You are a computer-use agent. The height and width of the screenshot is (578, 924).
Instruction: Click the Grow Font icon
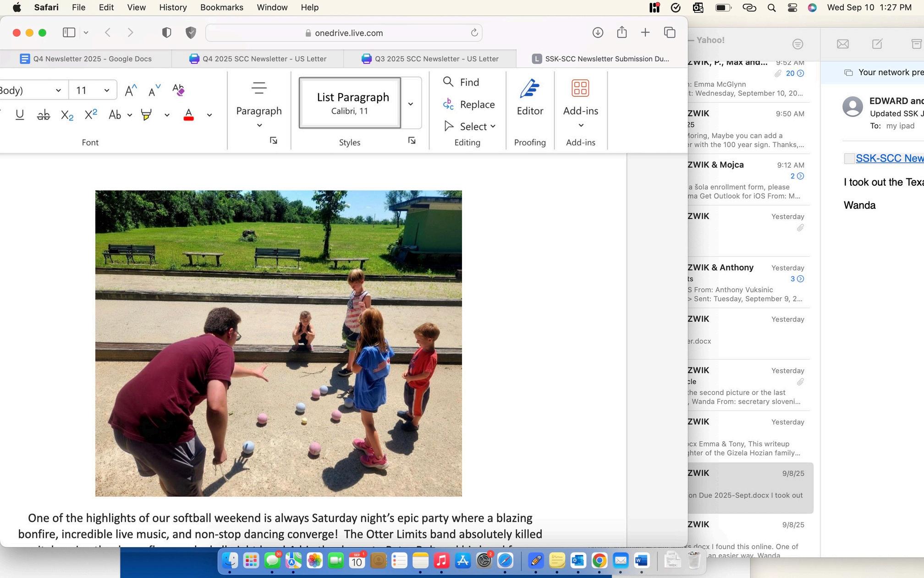pyautogui.click(x=131, y=90)
